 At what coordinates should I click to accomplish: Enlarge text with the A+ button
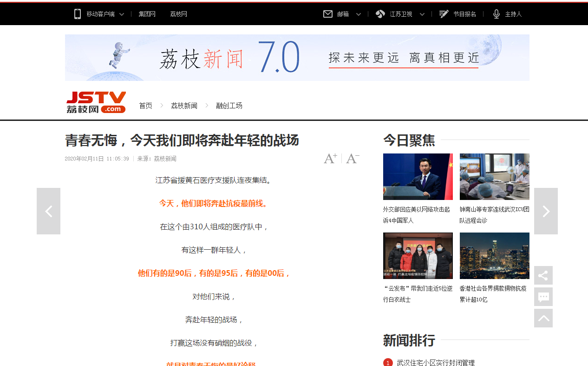coord(330,159)
